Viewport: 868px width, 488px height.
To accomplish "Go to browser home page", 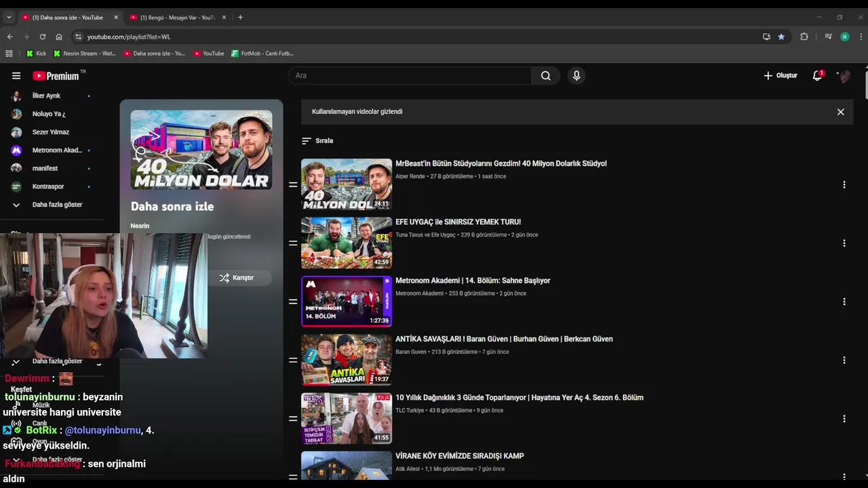I will tap(59, 37).
